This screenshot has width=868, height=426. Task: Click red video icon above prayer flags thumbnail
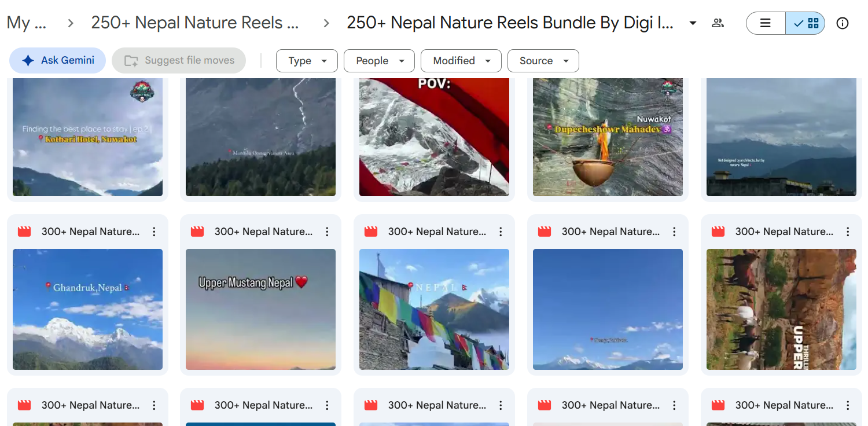point(371,232)
